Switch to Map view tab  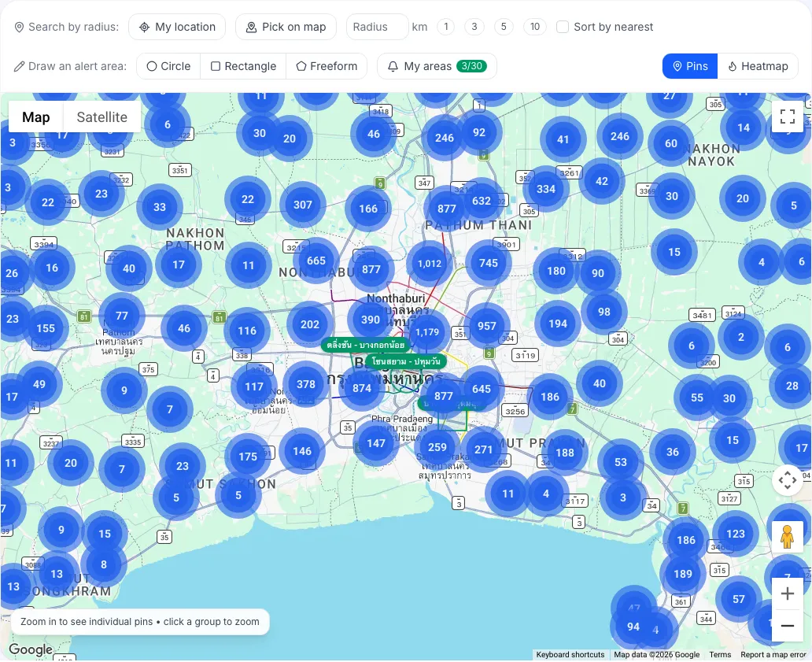(x=36, y=117)
